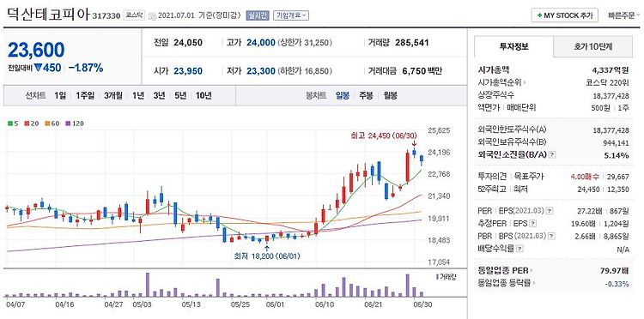Open 동일업종 등락률 link
644x319 pixels.
504,283
